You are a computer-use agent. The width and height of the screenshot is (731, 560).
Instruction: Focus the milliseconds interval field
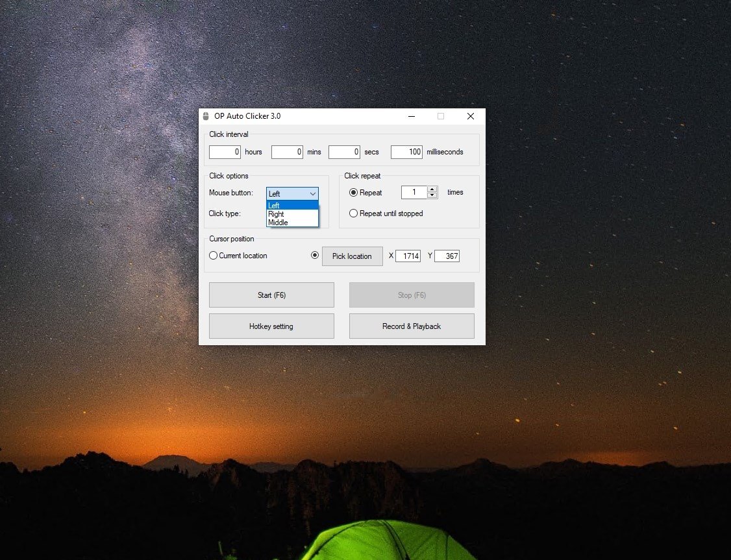(x=406, y=152)
